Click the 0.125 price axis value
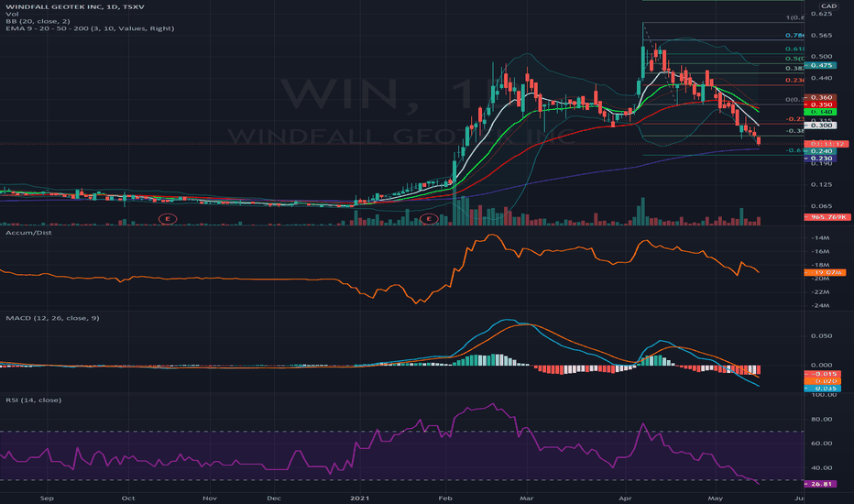Screen dimensions: 854x504 pos(822,185)
